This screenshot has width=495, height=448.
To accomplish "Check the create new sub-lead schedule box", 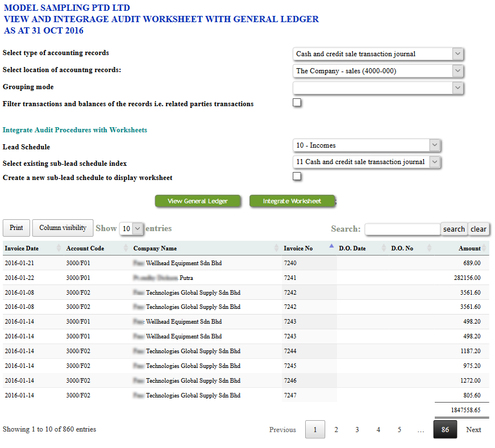I will tap(297, 177).
